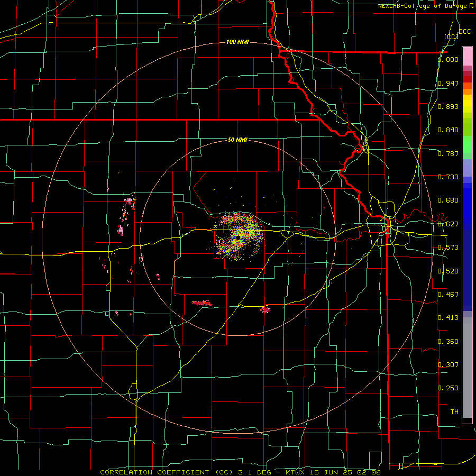This screenshot has width=476, height=476.
Task: Click the 0.787 scale value
Action: tap(448, 153)
